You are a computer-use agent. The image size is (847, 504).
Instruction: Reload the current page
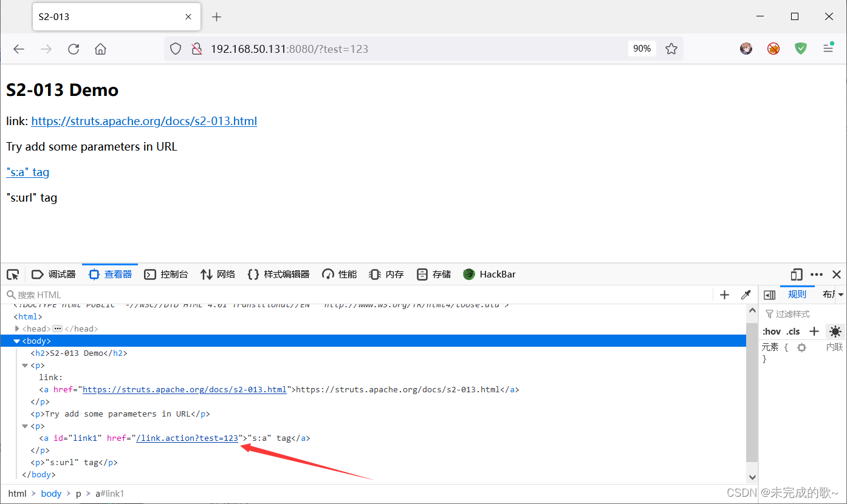[x=74, y=49]
